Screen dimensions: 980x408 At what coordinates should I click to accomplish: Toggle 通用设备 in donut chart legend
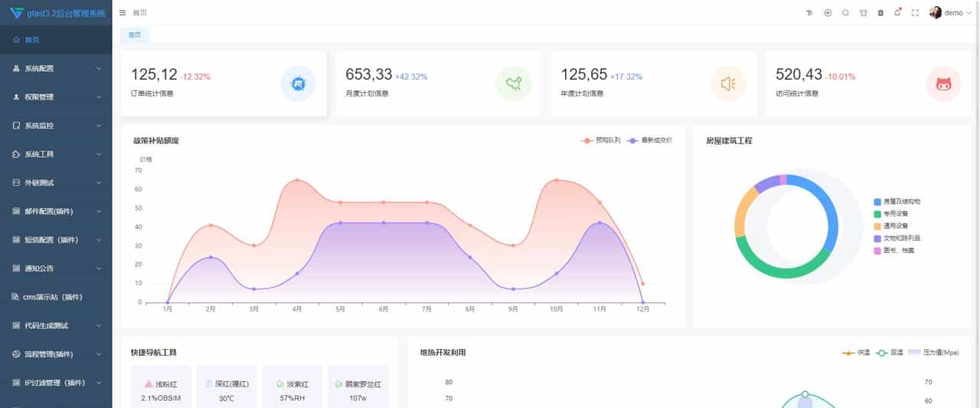click(x=890, y=226)
